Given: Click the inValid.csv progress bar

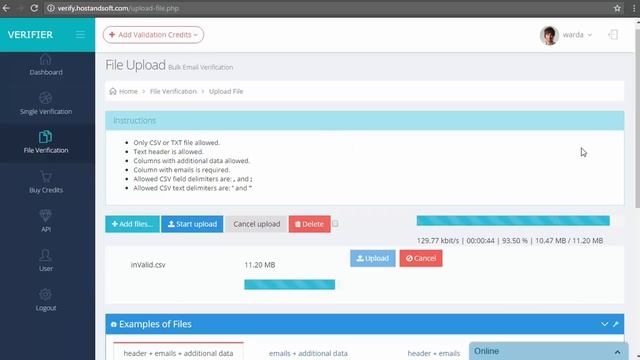Looking at the screenshot, I should click(289, 284).
